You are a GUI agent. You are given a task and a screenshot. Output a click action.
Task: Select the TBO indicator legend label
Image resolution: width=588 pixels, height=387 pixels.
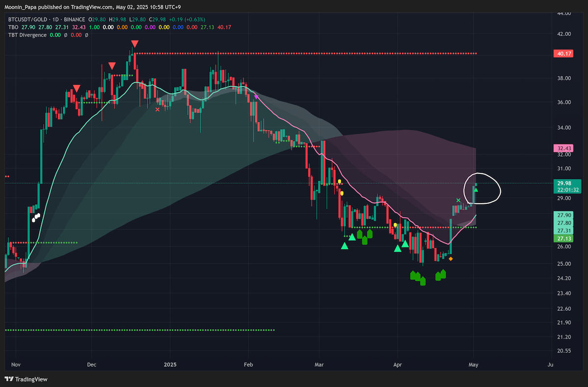click(x=13, y=27)
